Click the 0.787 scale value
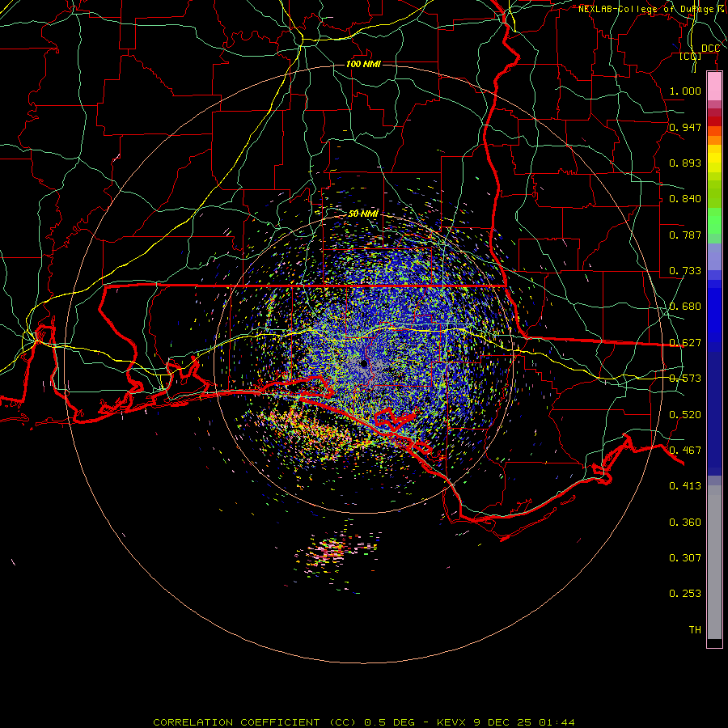The width and height of the screenshot is (728, 728). tap(685, 235)
